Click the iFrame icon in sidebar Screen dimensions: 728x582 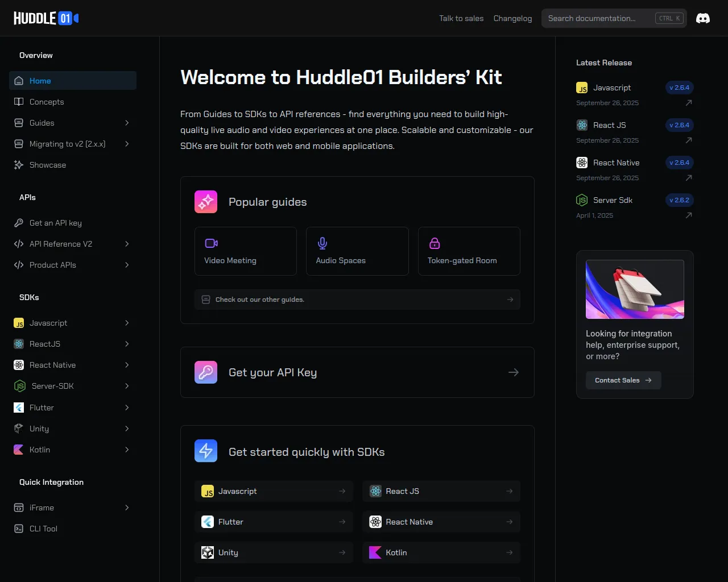(x=19, y=508)
